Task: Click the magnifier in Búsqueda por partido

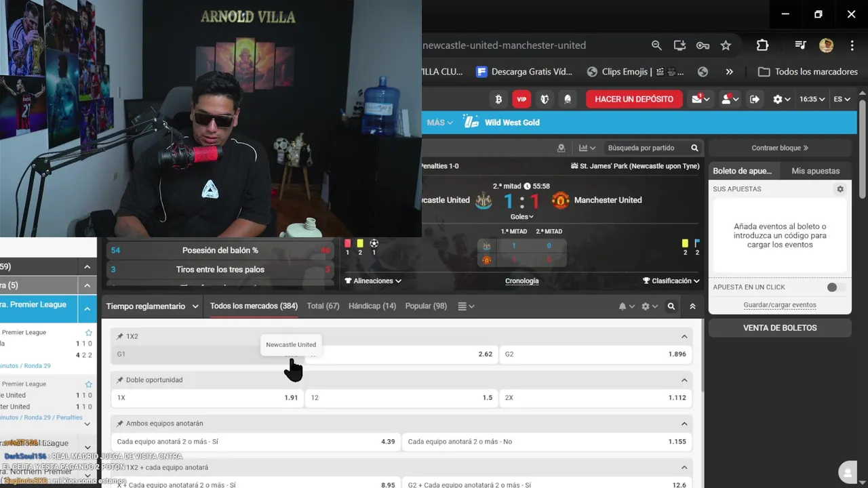Action: pos(694,148)
